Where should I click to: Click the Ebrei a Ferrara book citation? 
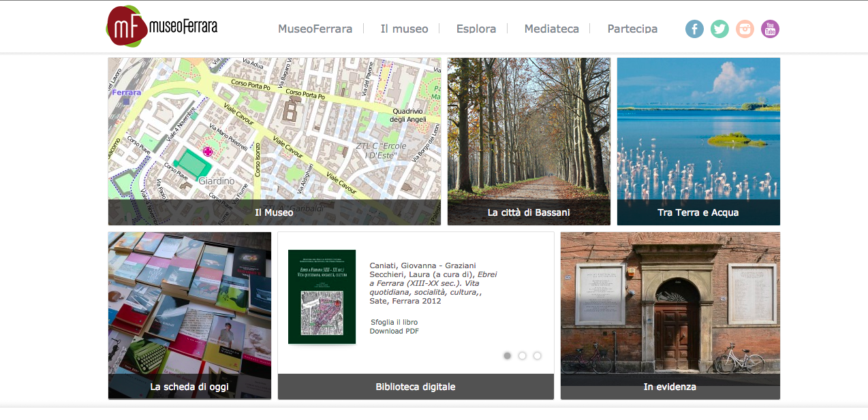click(433, 283)
